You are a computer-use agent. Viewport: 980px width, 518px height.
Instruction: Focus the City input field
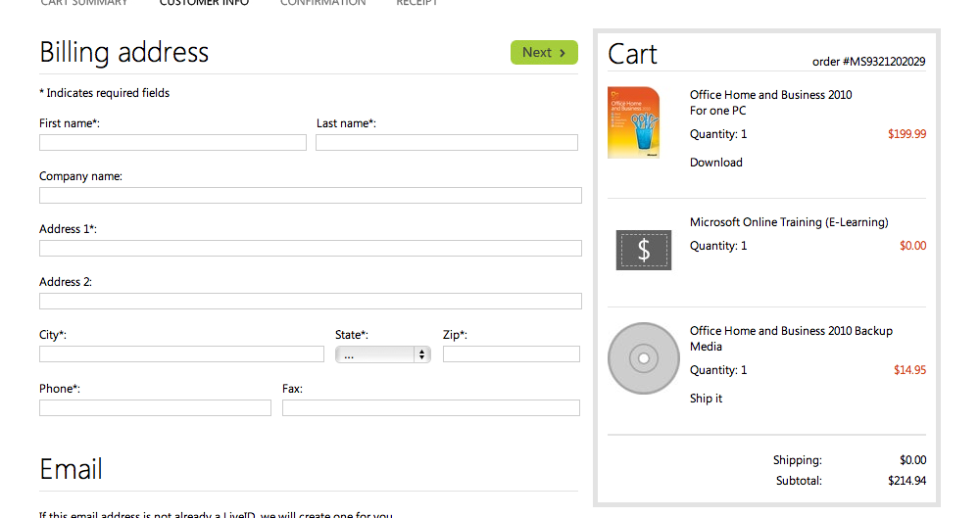[181, 354]
